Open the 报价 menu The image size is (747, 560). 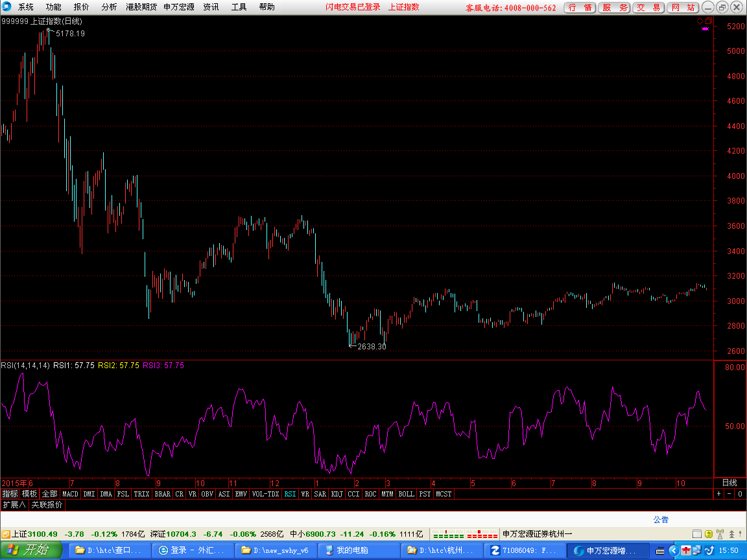(x=81, y=7)
